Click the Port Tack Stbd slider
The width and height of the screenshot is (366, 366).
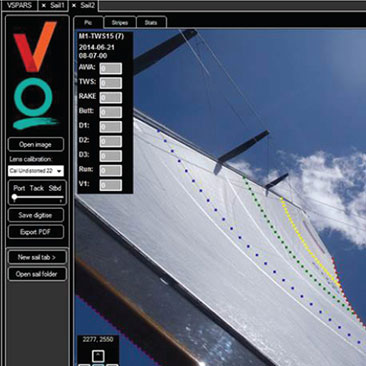(x=37, y=197)
